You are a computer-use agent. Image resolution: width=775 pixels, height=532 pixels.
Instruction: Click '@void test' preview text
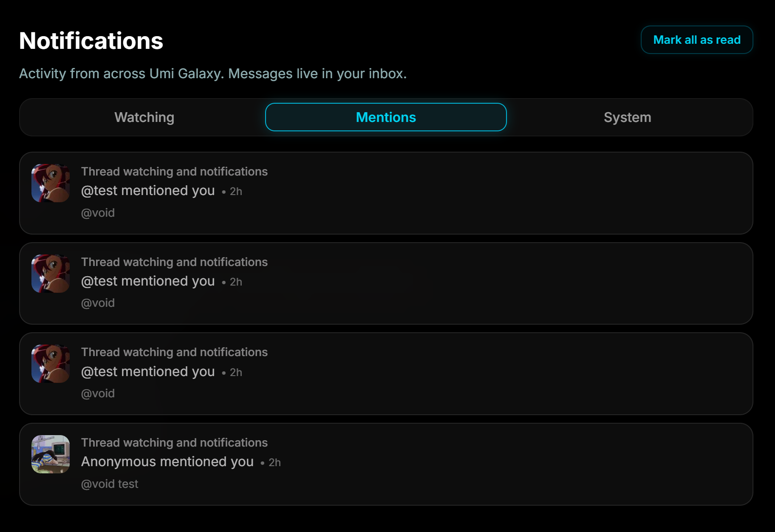coord(110,484)
